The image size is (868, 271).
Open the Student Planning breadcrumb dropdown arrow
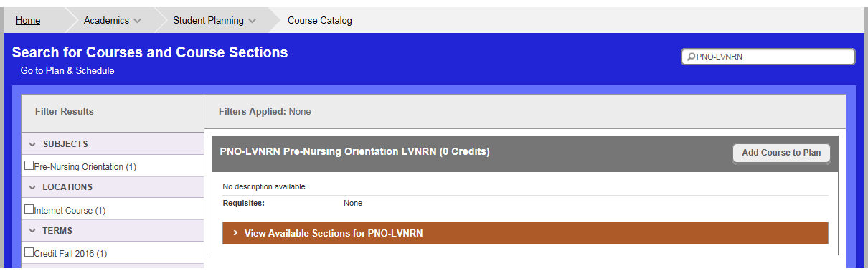[252, 21]
